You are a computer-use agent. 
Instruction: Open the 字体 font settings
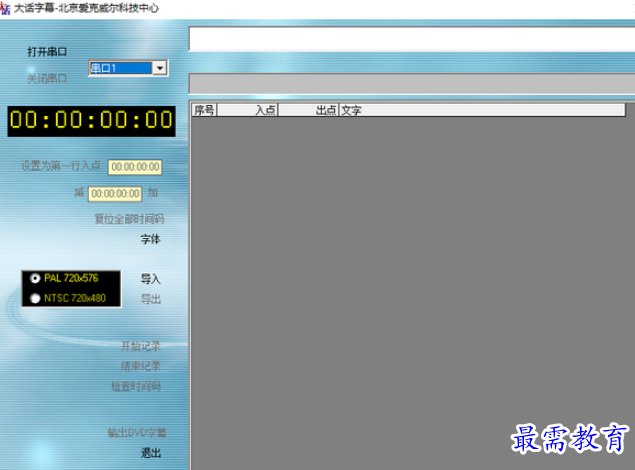coord(151,239)
